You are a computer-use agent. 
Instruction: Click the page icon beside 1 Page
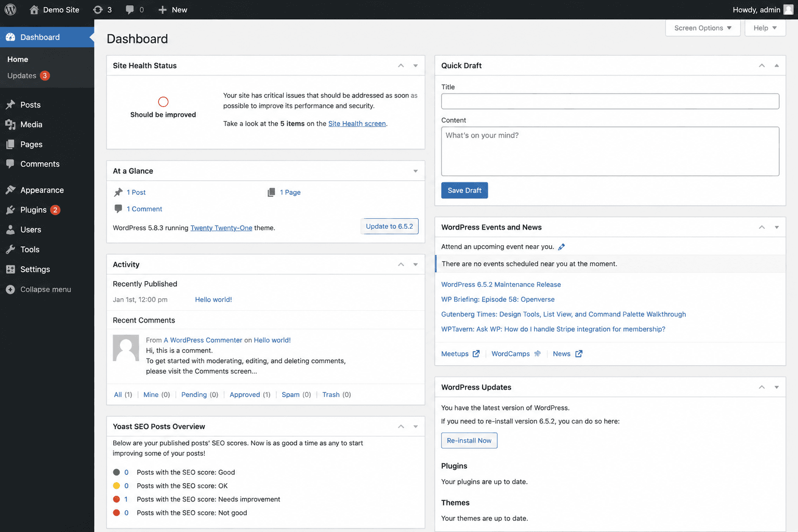271,192
